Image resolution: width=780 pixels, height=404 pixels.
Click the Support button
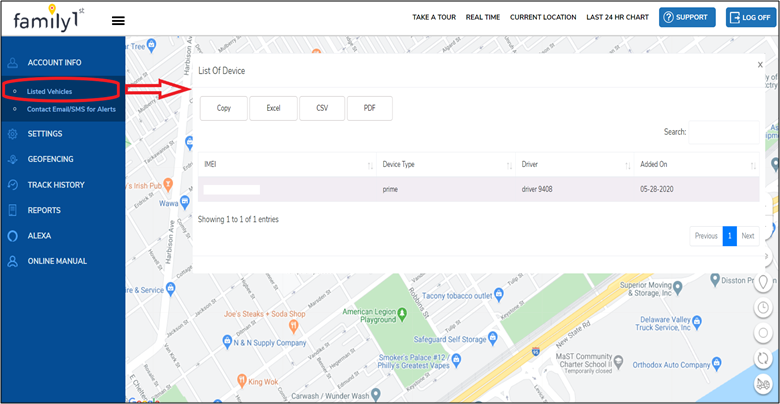point(687,17)
